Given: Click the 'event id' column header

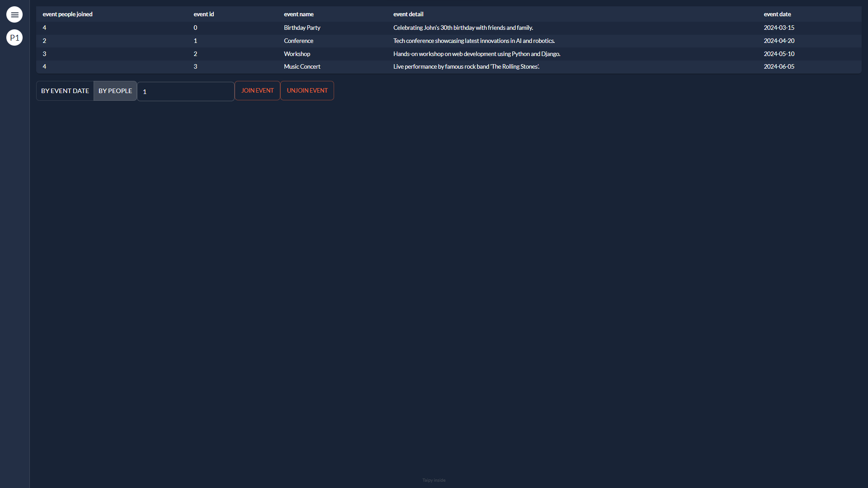Looking at the screenshot, I should 203,14.
